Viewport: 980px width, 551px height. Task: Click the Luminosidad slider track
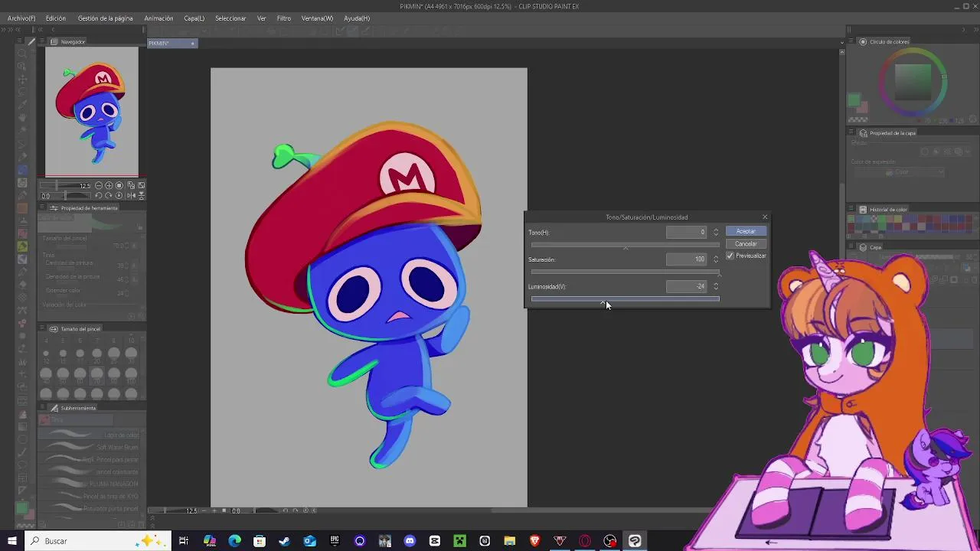(x=625, y=299)
